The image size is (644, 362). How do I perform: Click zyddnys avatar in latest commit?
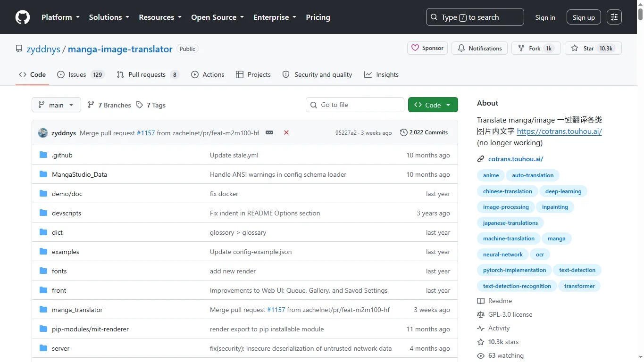(x=43, y=133)
